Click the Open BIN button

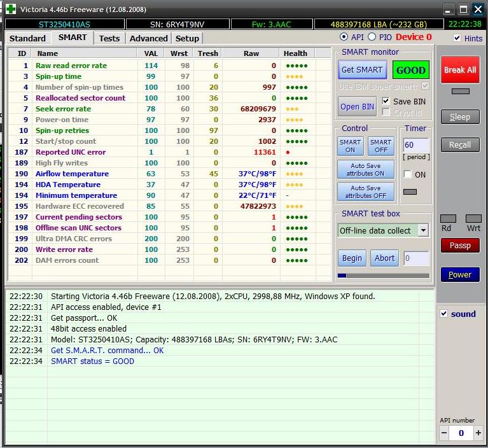pos(357,106)
